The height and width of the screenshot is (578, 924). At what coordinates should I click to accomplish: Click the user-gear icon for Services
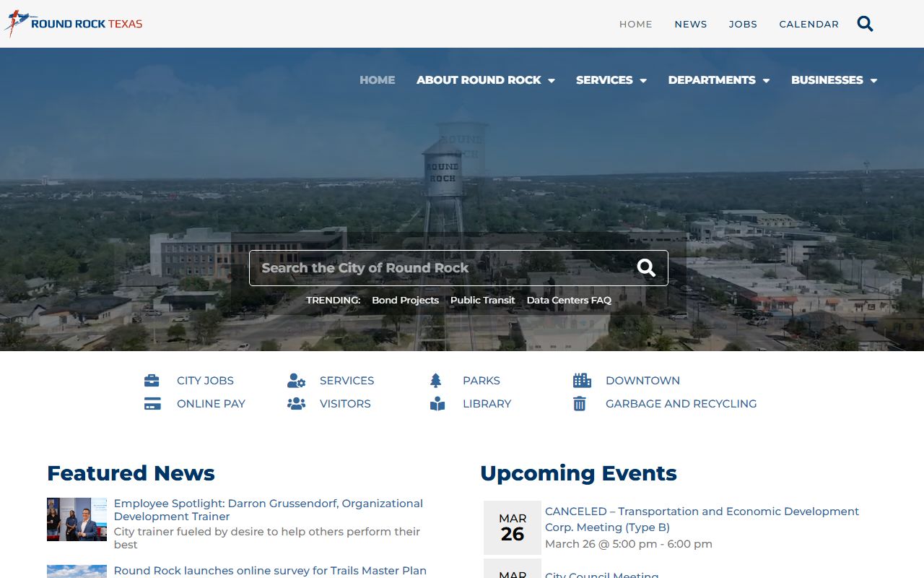296,381
